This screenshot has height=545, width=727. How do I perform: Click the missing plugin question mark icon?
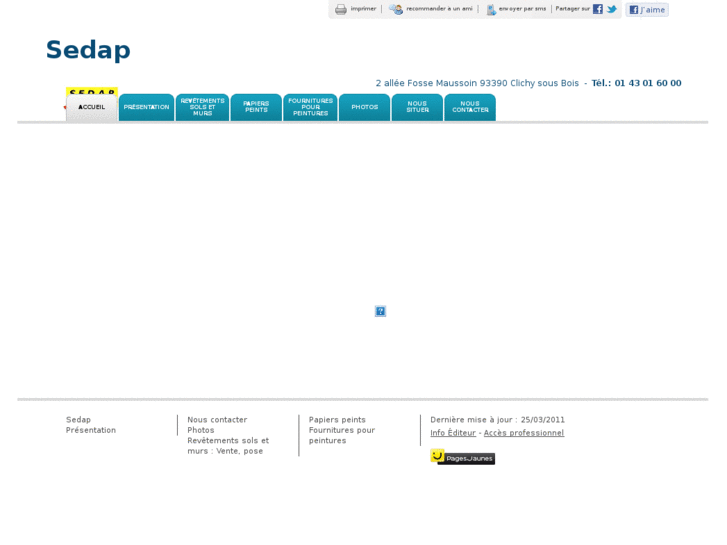(380, 311)
